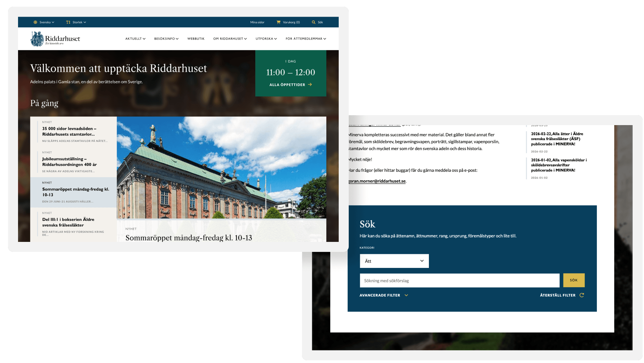Viewport: 644px width, 363px height.
Task: Expand the Om Riddarhuset menu
Action: tap(230, 39)
